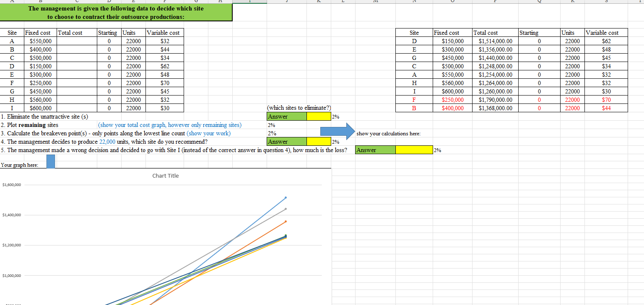
Task: Select the green Answer label beside question 5
Action: pos(375,150)
